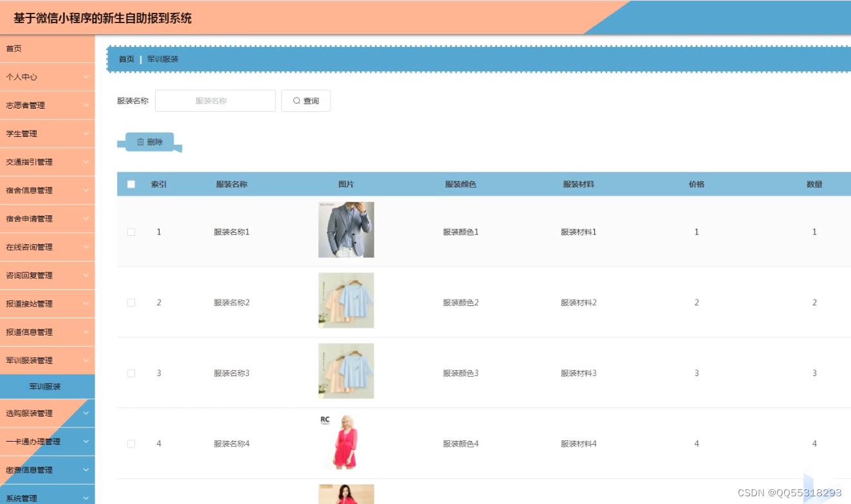
Task: Check the checkbox for row 1
Action: [x=131, y=232]
